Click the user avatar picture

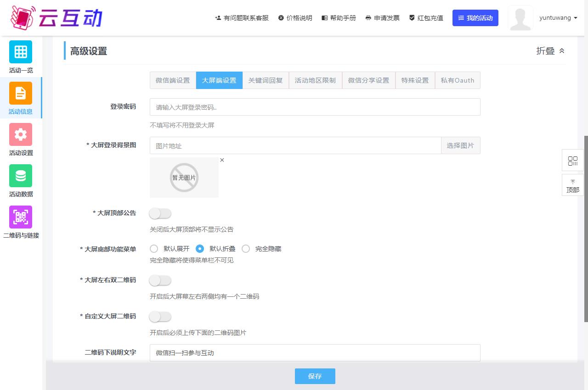(x=520, y=18)
